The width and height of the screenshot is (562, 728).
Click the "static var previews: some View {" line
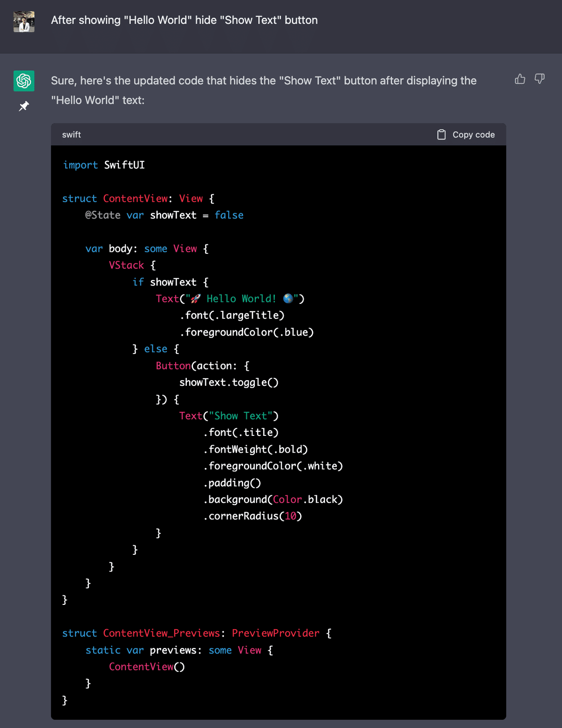coord(179,650)
